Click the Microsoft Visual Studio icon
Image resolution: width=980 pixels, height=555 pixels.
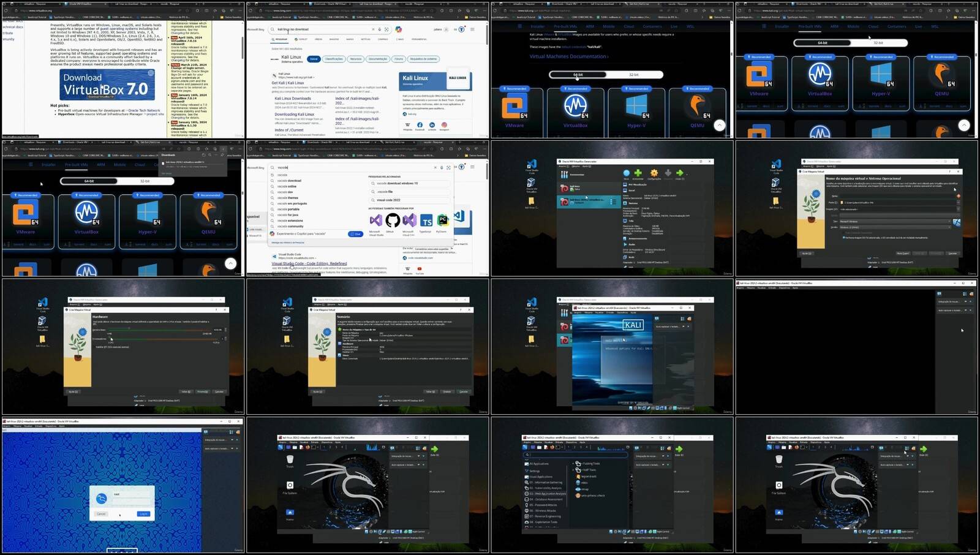[x=375, y=221]
